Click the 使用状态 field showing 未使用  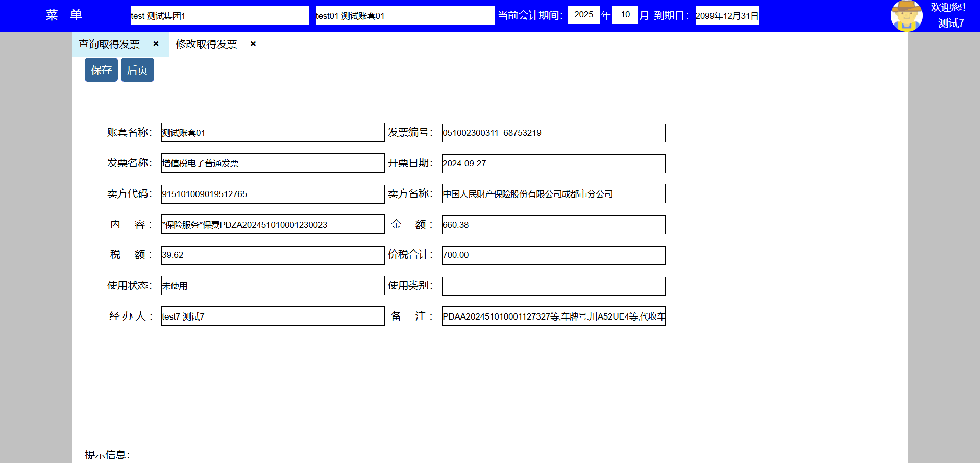[x=273, y=286]
